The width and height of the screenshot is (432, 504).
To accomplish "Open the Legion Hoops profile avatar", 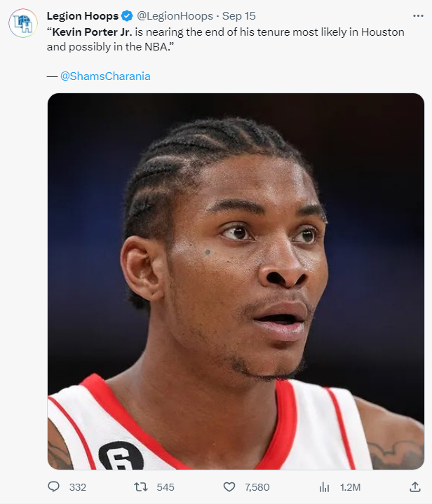I will tap(23, 23).
